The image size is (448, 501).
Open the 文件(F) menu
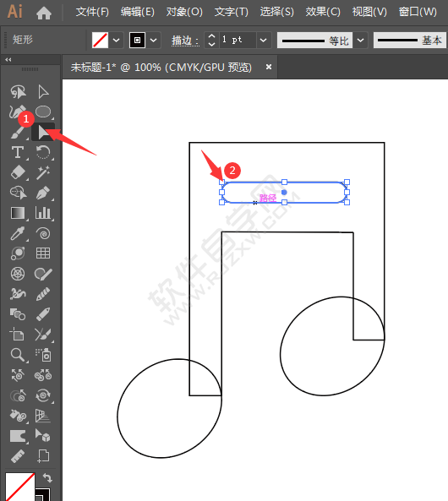(x=92, y=12)
